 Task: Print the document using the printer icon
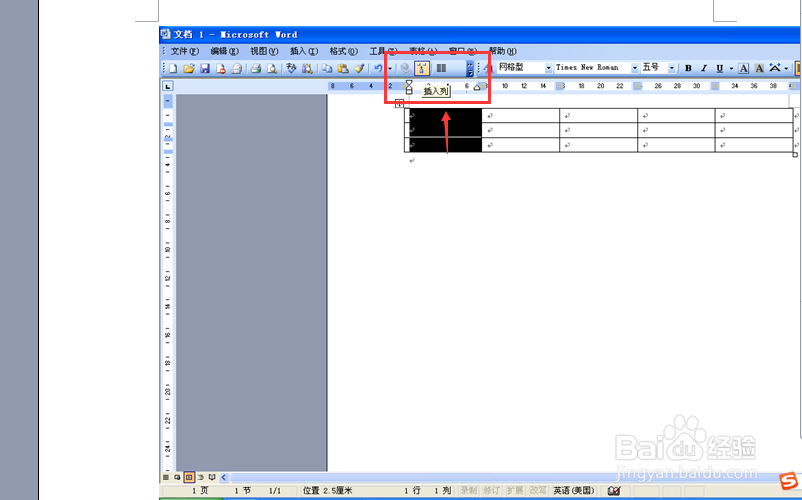[256, 68]
